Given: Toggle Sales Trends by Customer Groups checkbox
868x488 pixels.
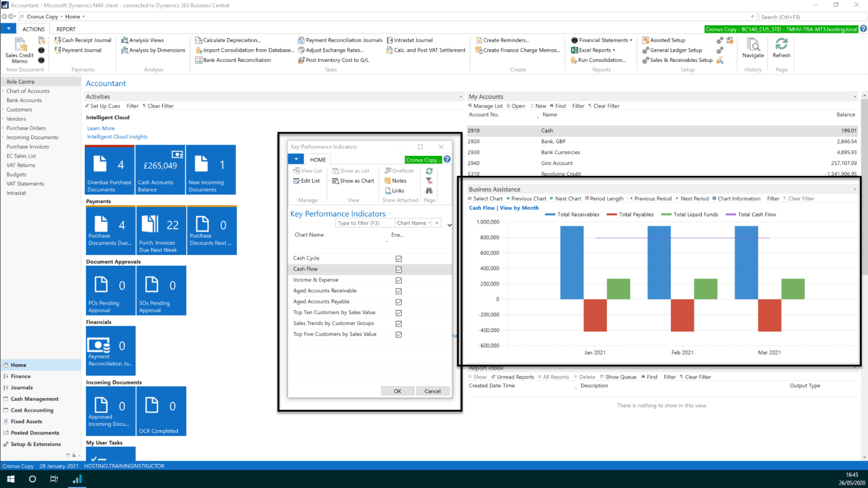Looking at the screenshot, I should 398,324.
